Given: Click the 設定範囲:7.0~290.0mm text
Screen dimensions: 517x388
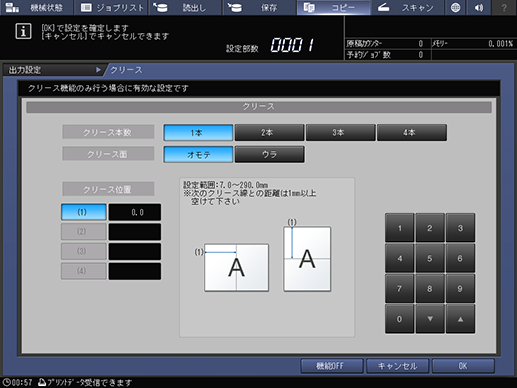Looking at the screenshot, I should coord(226,185).
